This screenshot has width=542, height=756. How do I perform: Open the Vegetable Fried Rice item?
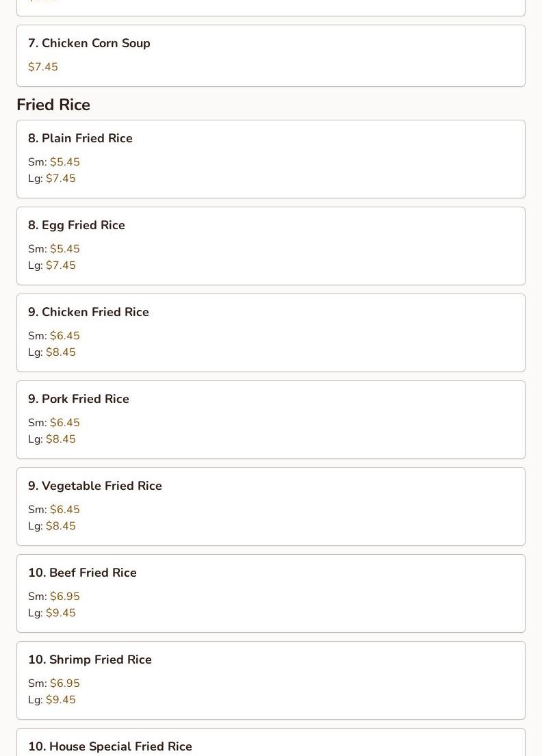pos(95,486)
